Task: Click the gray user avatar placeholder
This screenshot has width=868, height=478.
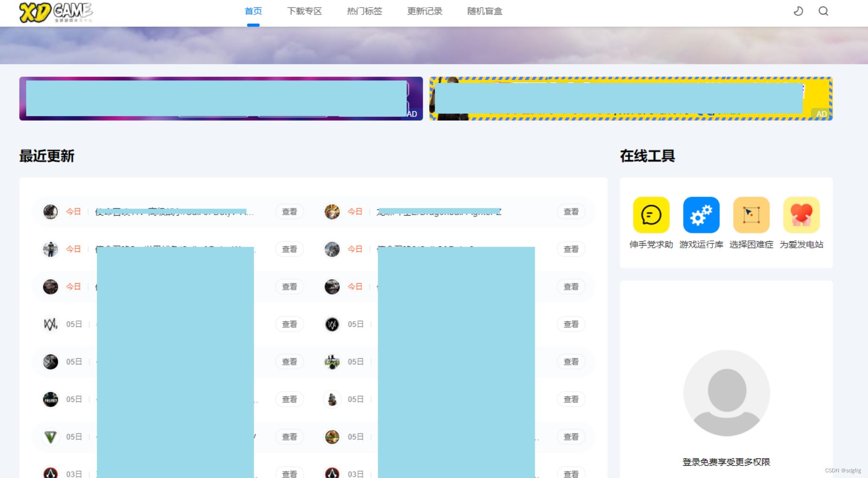Action: pyautogui.click(x=727, y=393)
